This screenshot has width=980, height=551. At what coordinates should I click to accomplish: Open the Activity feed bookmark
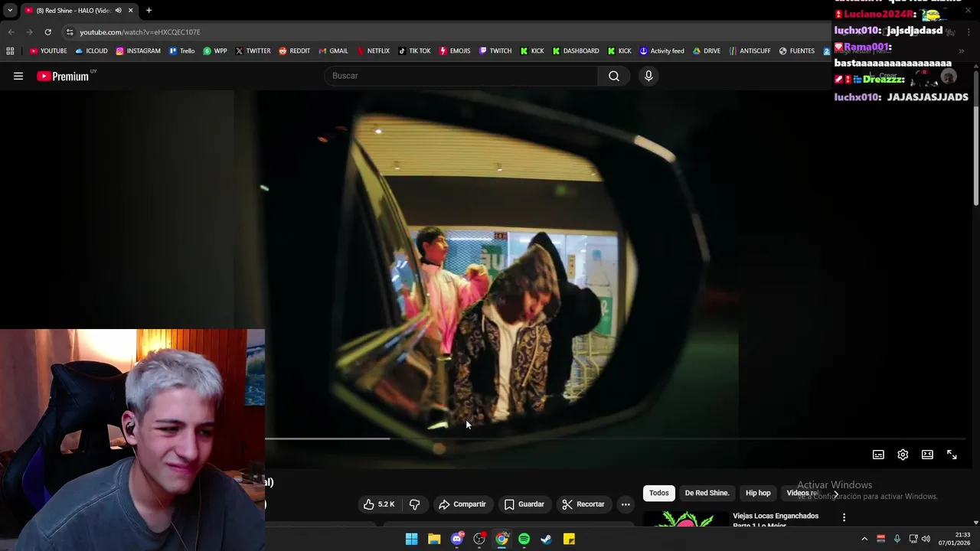[661, 51]
